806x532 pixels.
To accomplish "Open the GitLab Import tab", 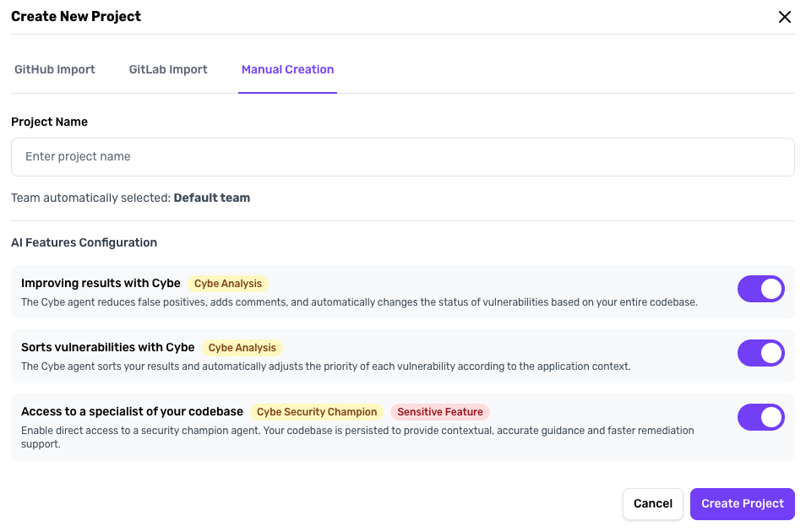I will click(x=168, y=69).
